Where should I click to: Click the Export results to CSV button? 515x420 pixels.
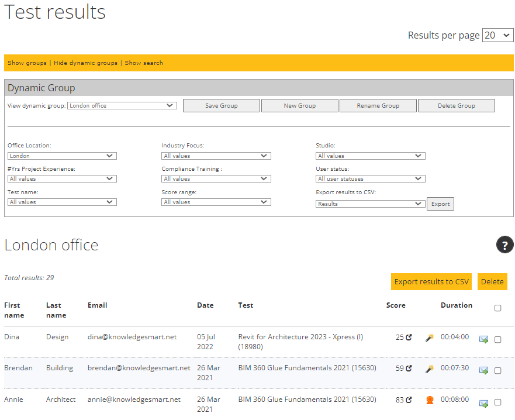(431, 281)
